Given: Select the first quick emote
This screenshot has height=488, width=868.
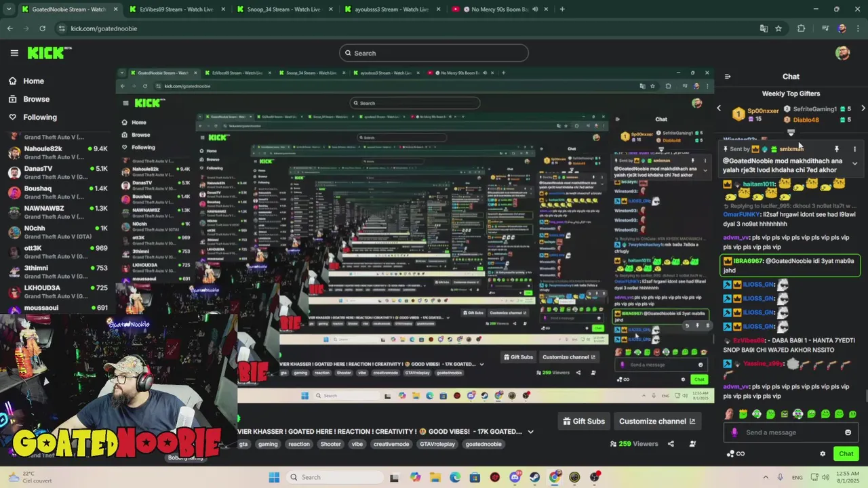Looking at the screenshot, I should tap(729, 414).
